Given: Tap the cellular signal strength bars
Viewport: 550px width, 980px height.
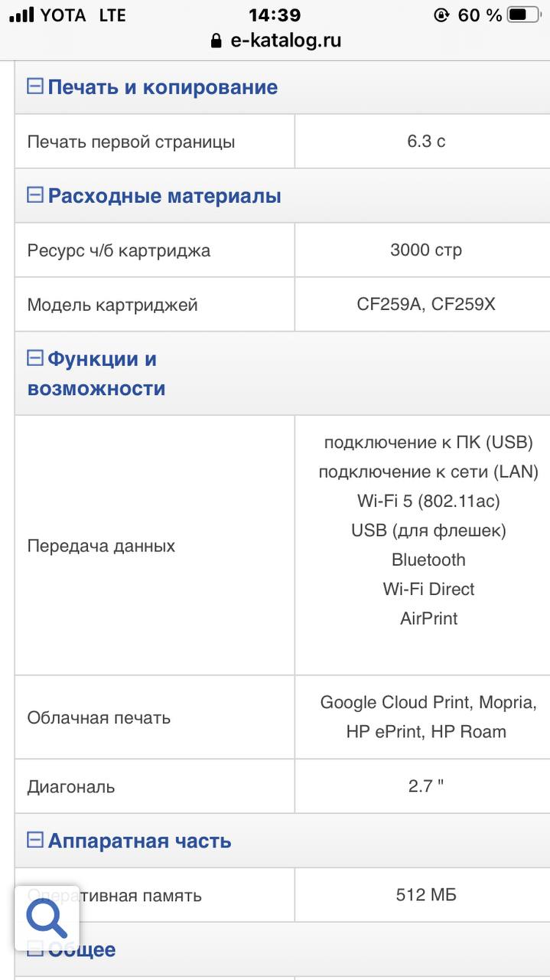Looking at the screenshot, I should coord(21,15).
